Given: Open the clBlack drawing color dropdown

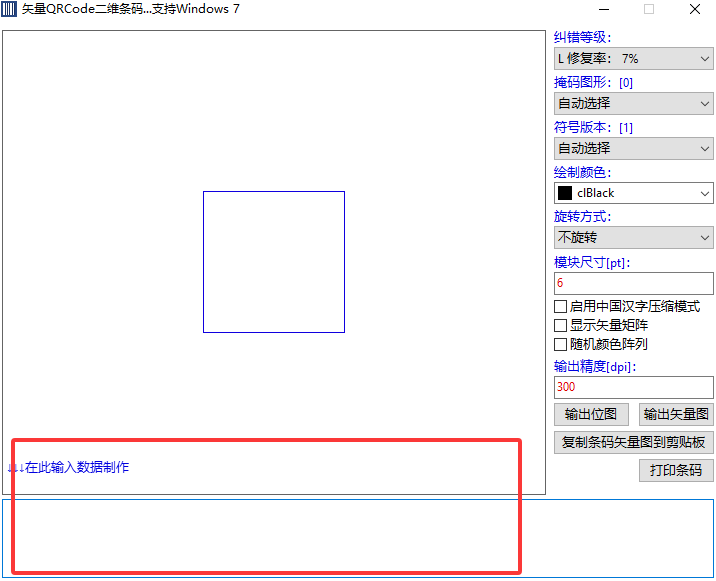Looking at the screenshot, I should coord(633,193).
